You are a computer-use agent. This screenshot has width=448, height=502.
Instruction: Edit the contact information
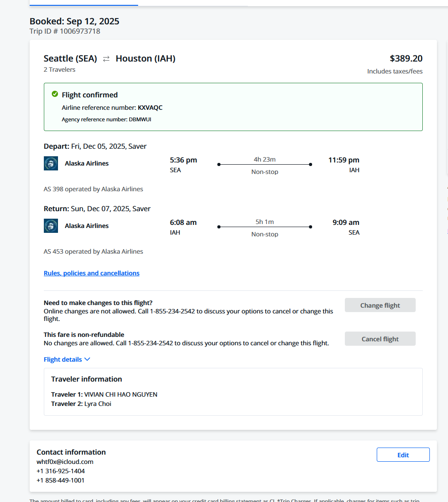click(x=403, y=455)
